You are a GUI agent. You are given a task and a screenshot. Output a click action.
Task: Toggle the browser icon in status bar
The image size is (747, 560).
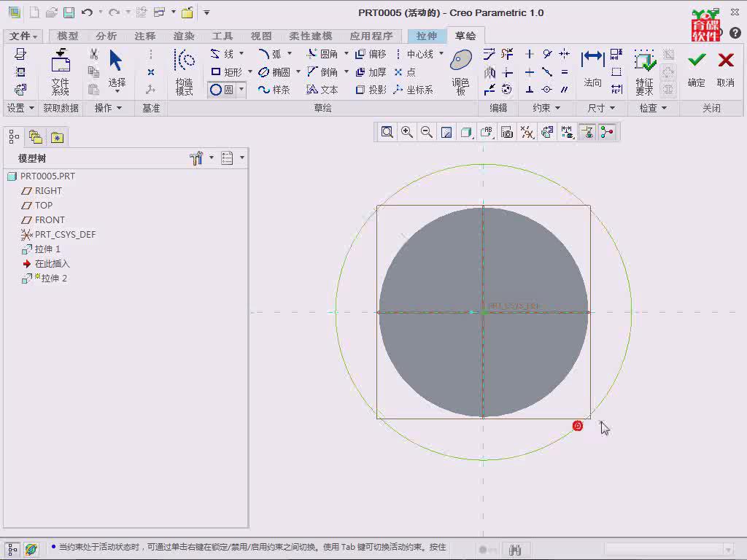coord(31,549)
